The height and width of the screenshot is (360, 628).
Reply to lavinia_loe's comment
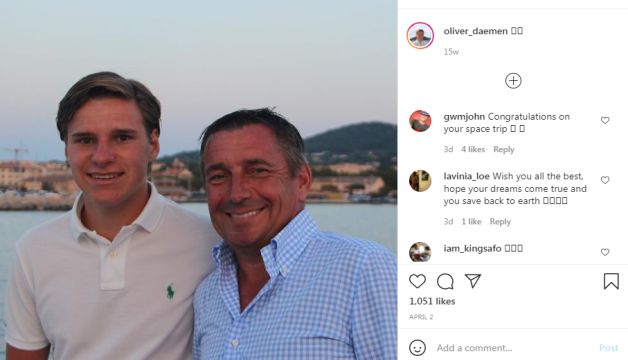500,221
